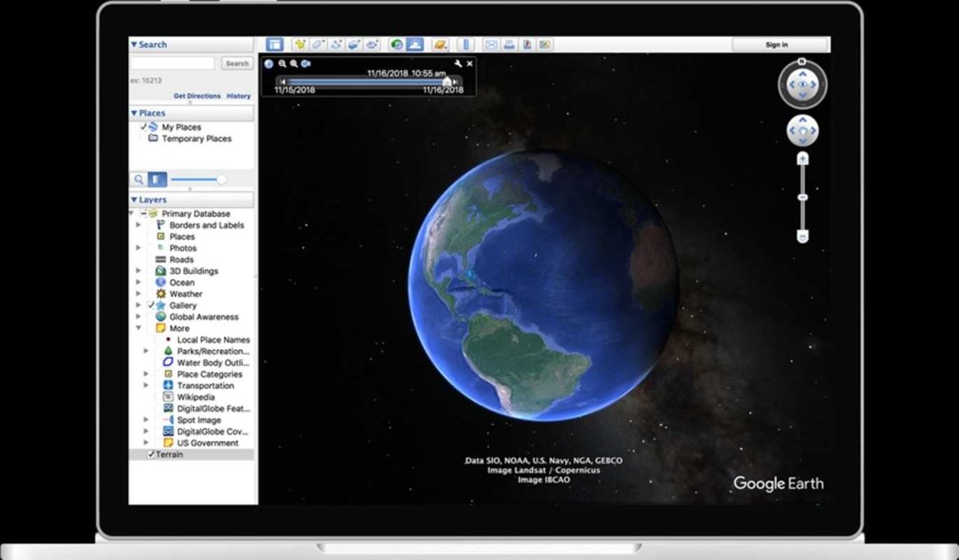
Task: Open time slider options wrench
Action: tap(458, 64)
